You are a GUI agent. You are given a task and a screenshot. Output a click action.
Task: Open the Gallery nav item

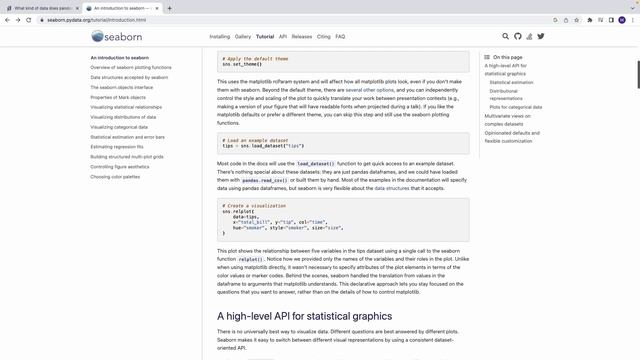pos(243,37)
